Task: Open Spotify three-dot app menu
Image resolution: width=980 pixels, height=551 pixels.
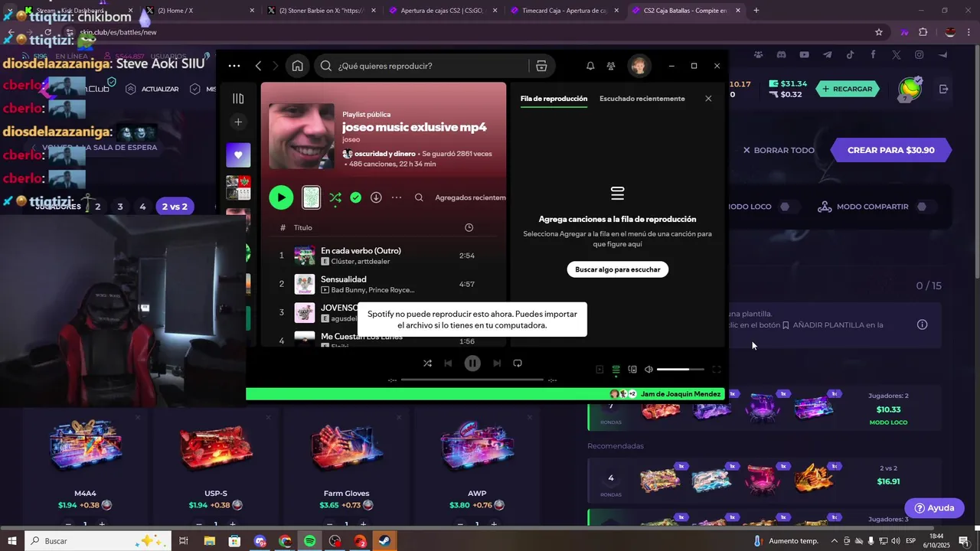Action: 234,66
